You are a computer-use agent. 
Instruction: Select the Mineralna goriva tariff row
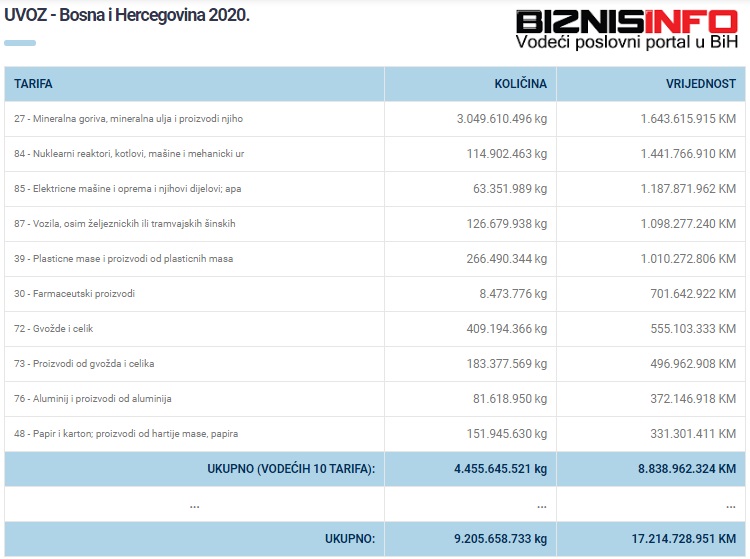(x=128, y=119)
